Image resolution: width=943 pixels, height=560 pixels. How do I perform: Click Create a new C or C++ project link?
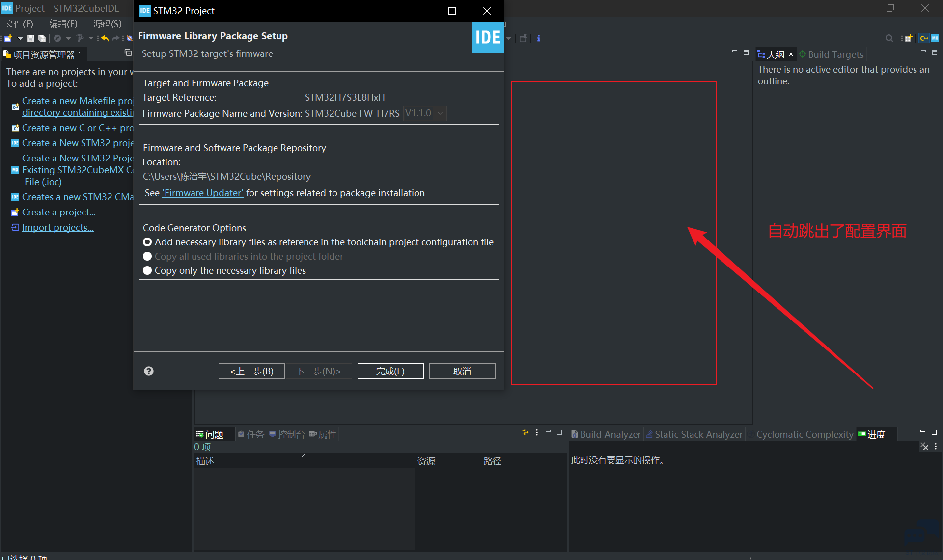pyautogui.click(x=77, y=128)
